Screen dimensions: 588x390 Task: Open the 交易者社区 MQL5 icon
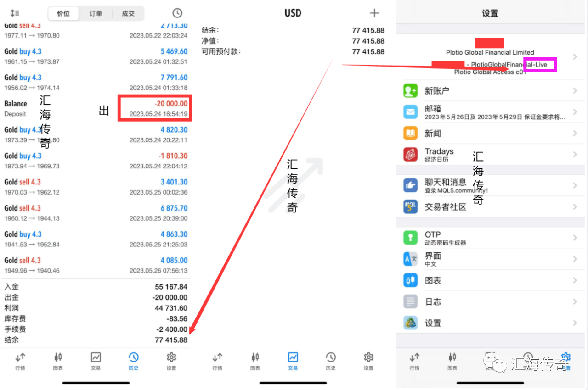pos(410,206)
